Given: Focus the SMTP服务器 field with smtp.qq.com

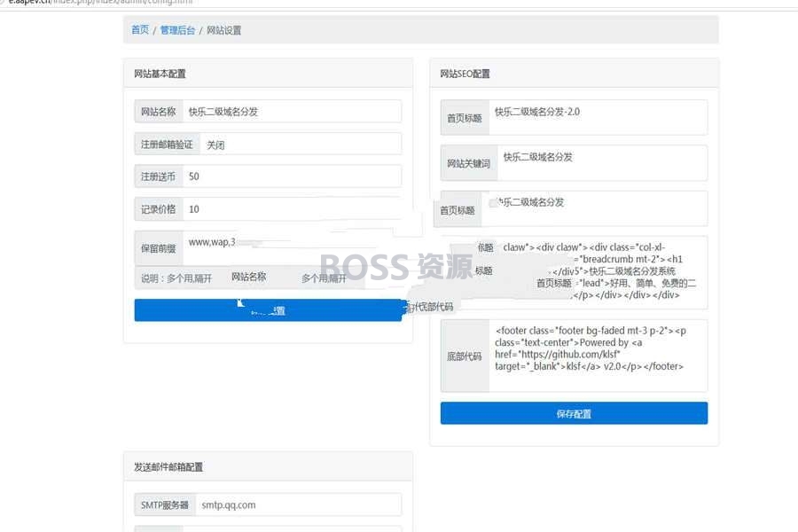Looking at the screenshot, I should click(x=299, y=505).
